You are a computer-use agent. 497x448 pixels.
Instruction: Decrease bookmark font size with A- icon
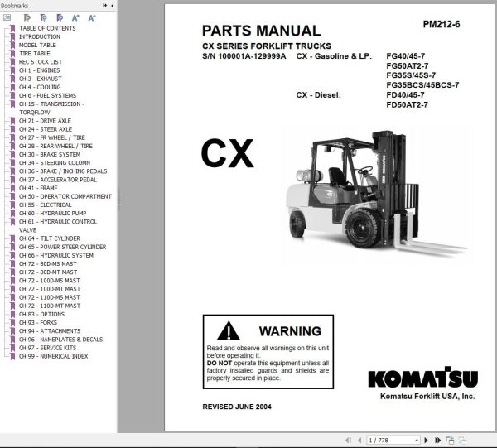pos(92,18)
